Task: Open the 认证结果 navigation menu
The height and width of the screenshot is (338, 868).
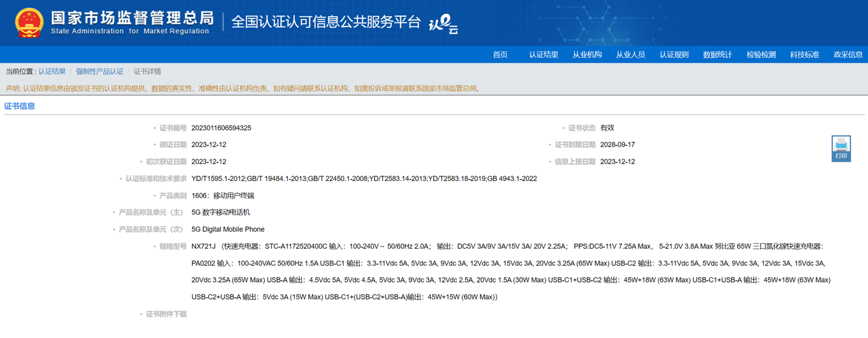Action: pyautogui.click(x=544, y=55)
